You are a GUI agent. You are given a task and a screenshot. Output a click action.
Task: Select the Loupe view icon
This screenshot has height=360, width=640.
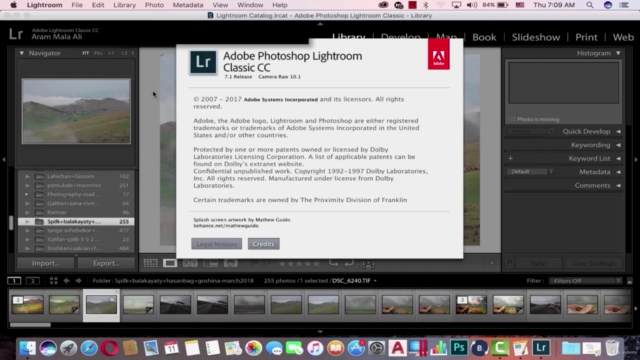coord(170,263)
